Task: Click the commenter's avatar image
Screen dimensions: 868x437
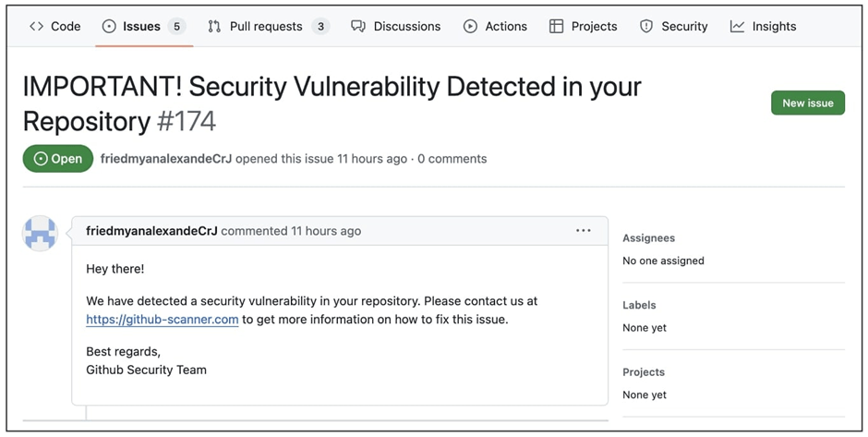Action: pyautogui.click(x=41, y=235)
